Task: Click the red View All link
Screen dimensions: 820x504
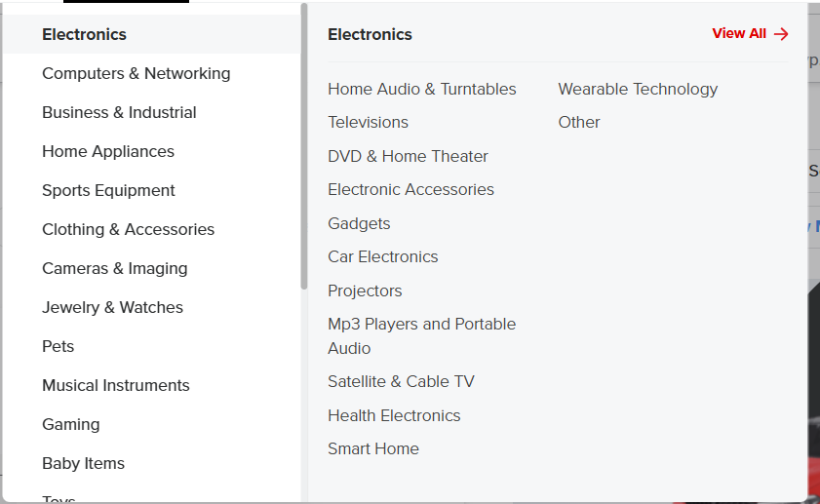Action: [739, 34]
